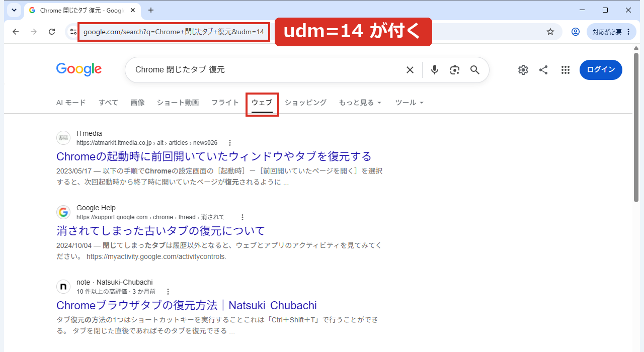
Task: Switch to the すべて tab
Action: click(108, 103)
